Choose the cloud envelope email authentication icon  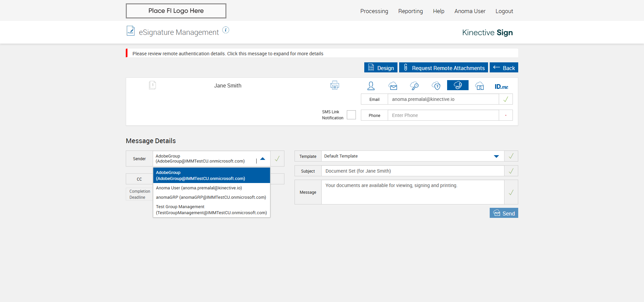(393, 86)
